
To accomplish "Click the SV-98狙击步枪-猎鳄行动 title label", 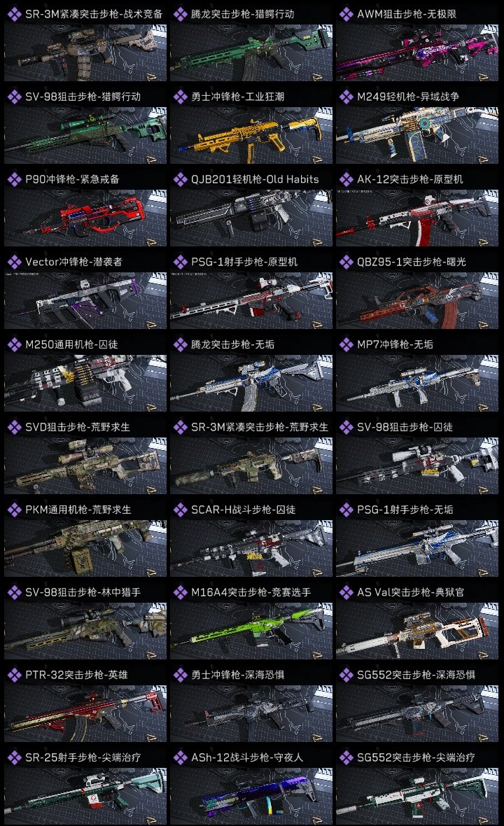I will [83, 97].
